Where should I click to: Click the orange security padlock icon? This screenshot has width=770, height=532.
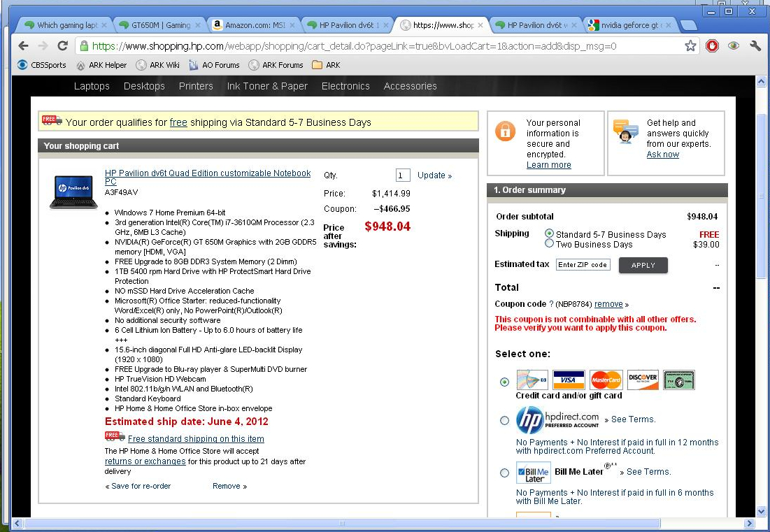pyautogui.click(x=505, y=131)
